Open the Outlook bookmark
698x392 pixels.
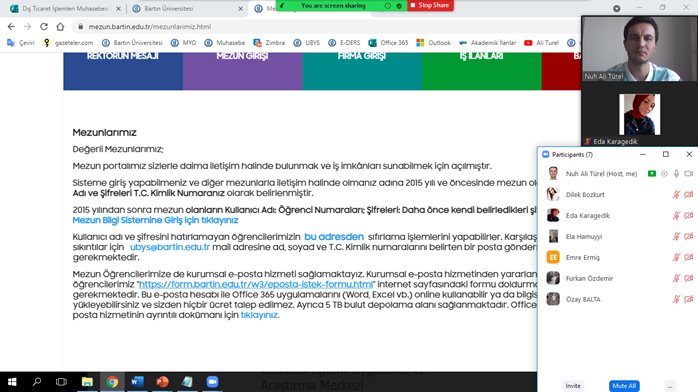point(434,43)
